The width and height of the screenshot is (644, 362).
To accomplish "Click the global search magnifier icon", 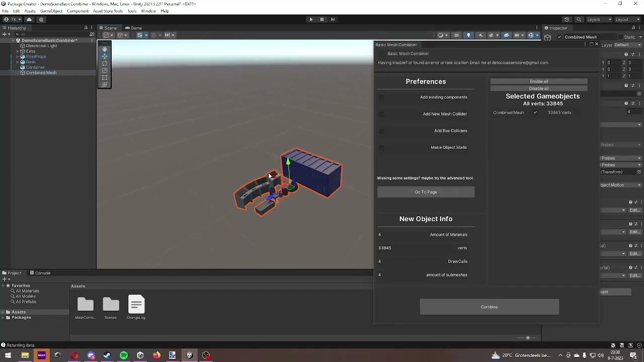I will coord(579,20).
